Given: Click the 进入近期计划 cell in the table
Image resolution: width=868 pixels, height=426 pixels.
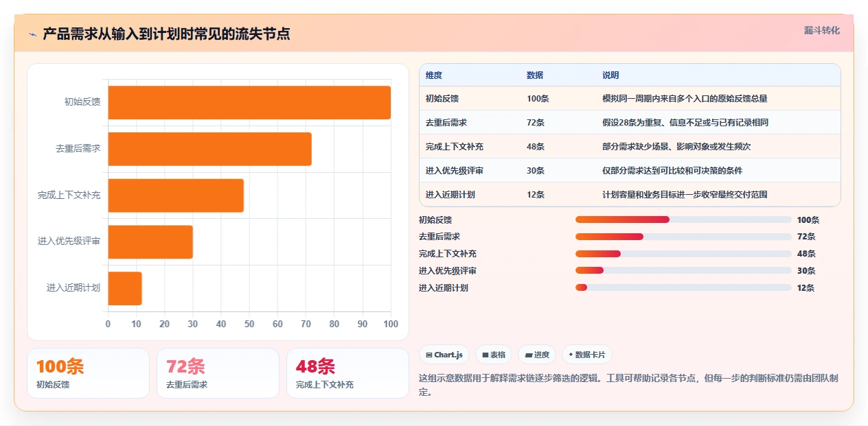Looking at the screenshot, I should pos(450,195).
